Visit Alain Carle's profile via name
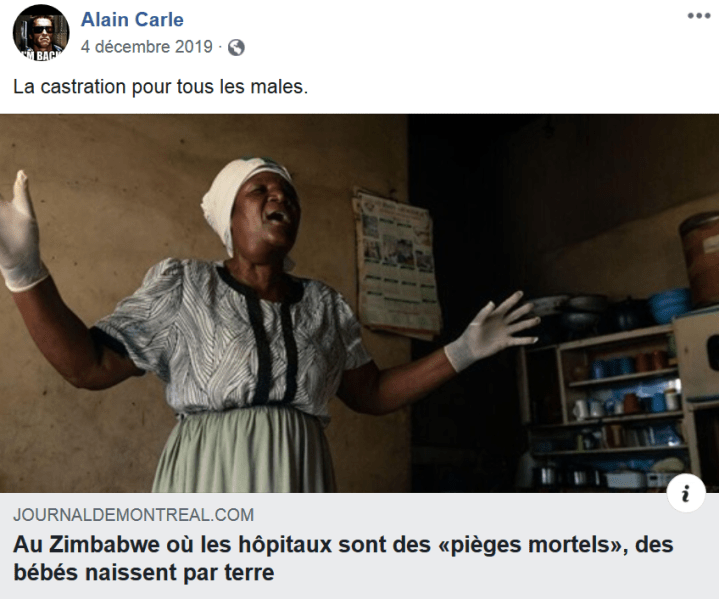This screenshot has height=599, width=719. click(x=132, y=20)
